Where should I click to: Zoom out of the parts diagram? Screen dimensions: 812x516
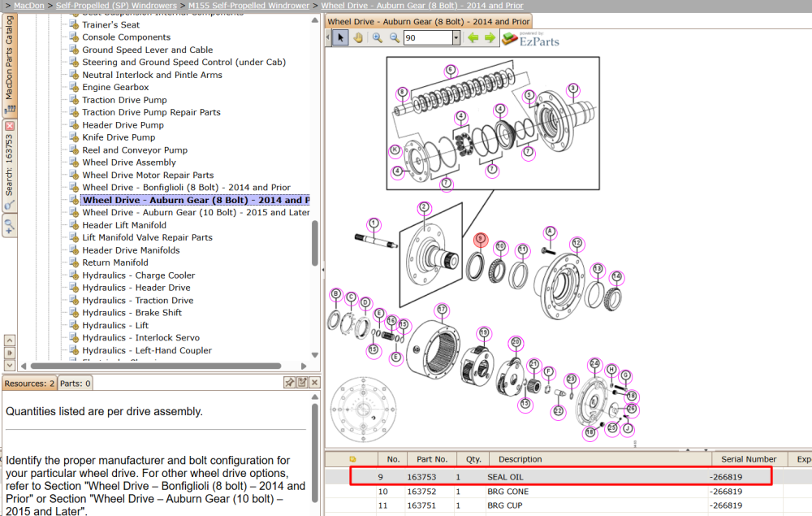pyautogui.click(x=395, y=38)
